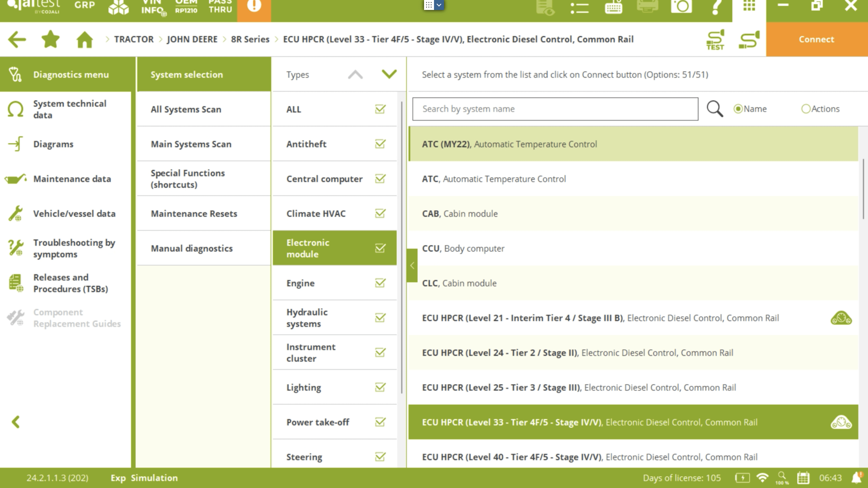868x488 pixels.
Task: Click the favorites star icon
Action: [50, 39]
